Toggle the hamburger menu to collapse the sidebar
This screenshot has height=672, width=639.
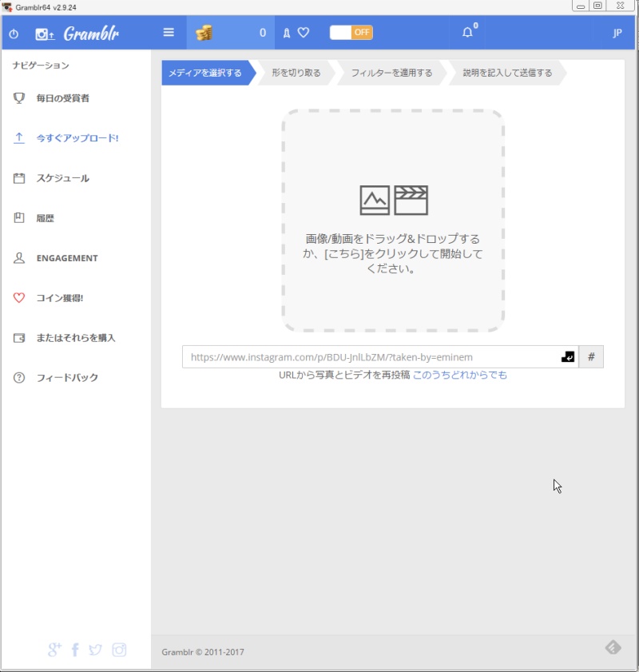[169, 32]
